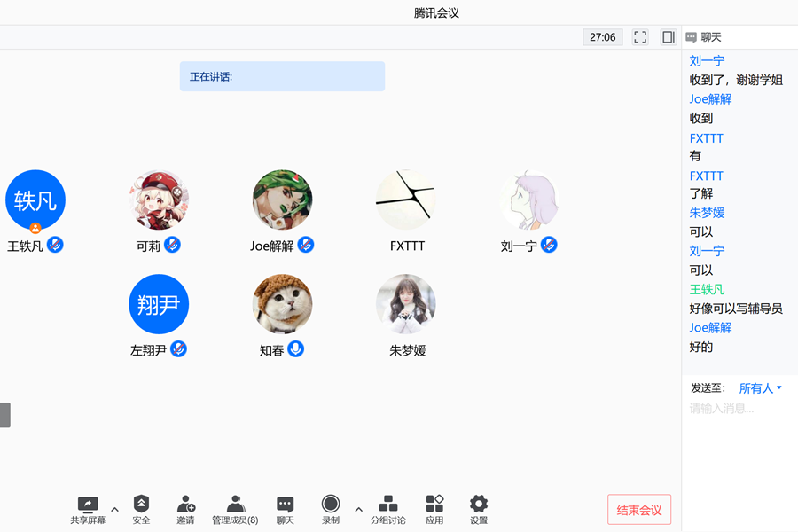Toggle the right sidebar panel icon
Screen dimensions: 798x532
(669, 37)
